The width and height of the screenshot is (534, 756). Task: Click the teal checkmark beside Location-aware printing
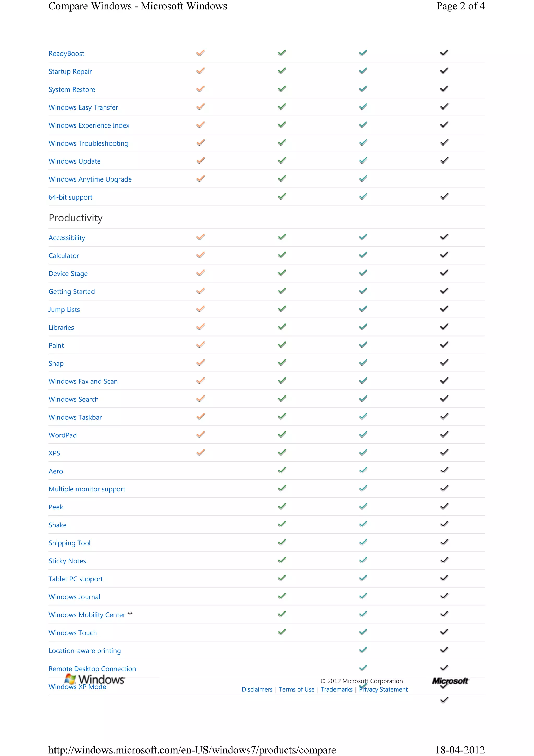363,650
